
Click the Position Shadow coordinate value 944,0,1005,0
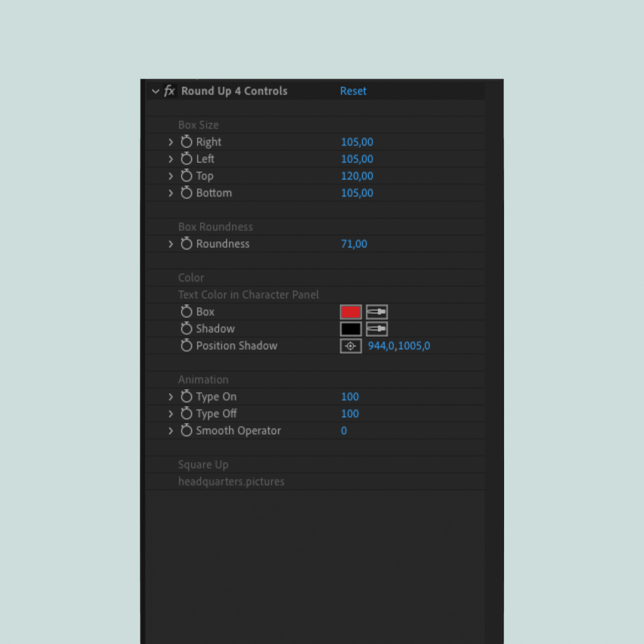click(399, 346)
